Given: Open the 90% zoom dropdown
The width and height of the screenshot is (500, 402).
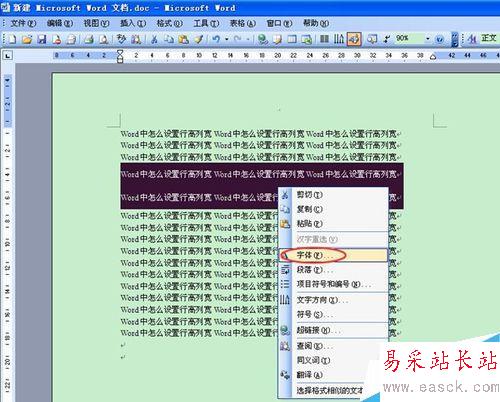Looking at the screenshot, I should pos(428,39).
